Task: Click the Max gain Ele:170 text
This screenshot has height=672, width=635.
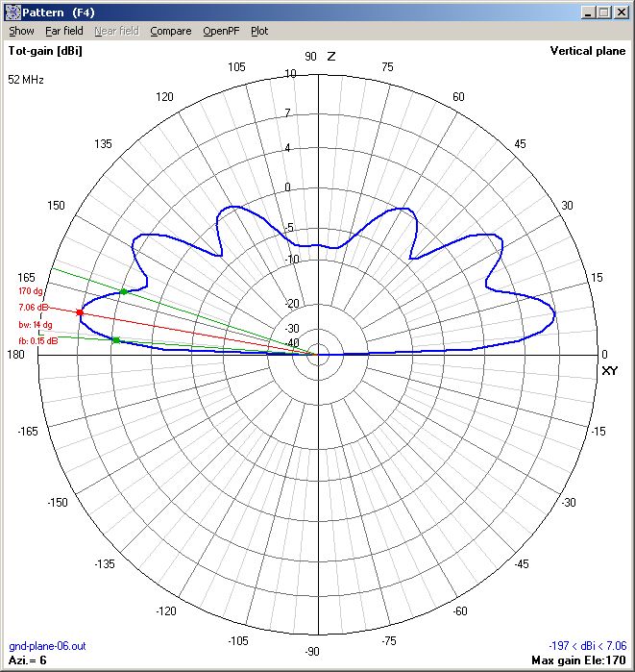Action: pyautogui.click(x=579, y=660)
